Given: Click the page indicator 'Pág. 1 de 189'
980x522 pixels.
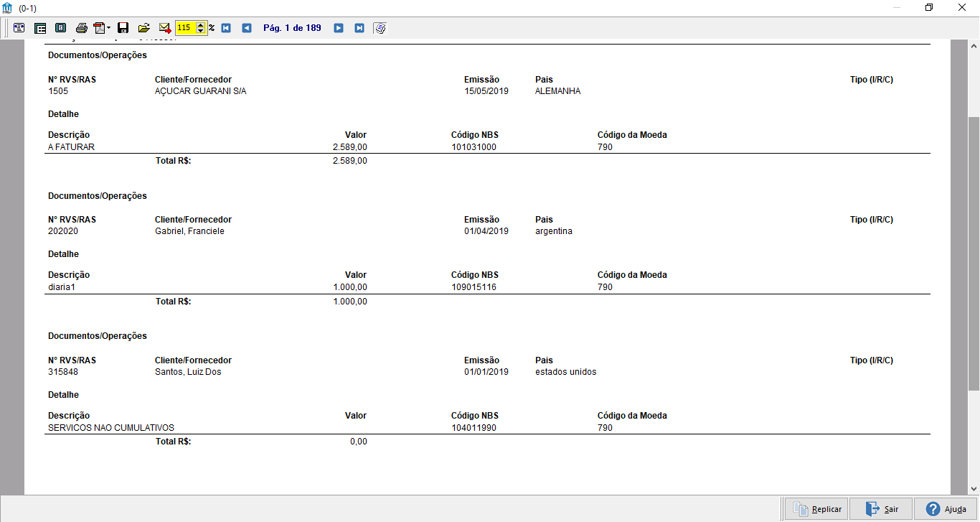Looking at the screenshot, I should (292, 28).
